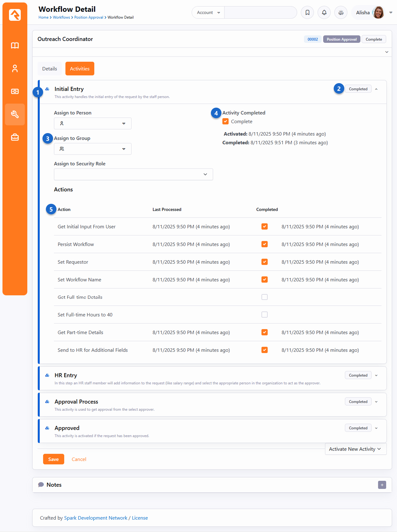
Task: Open the briefcase icon in sidebar
Action: (x=15, y=137)
